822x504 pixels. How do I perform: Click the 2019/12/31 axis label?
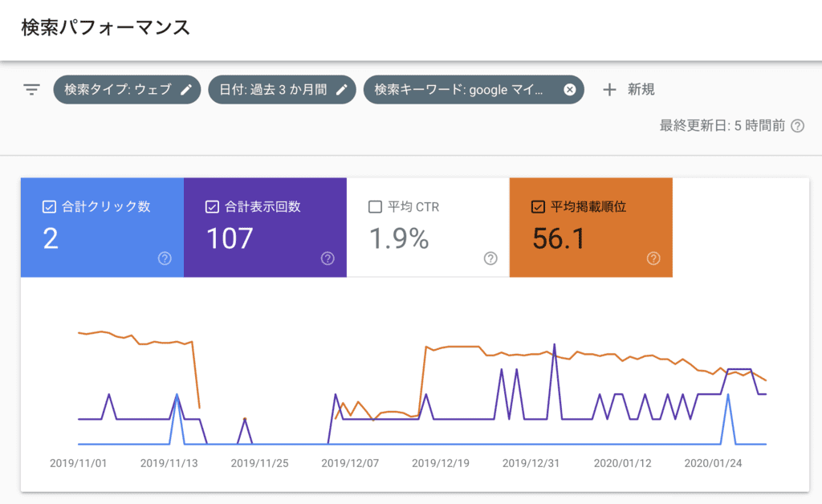pyautogui.click(x=530, y=463)
